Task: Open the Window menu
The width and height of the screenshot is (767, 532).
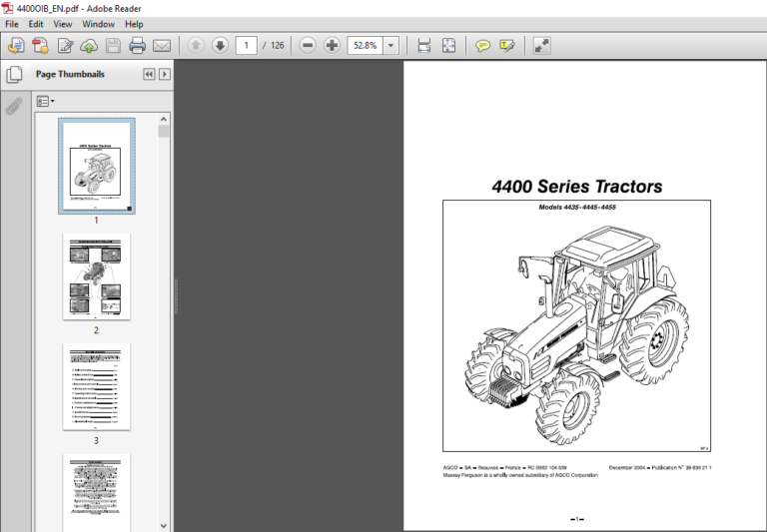Action: coord(98,24)
